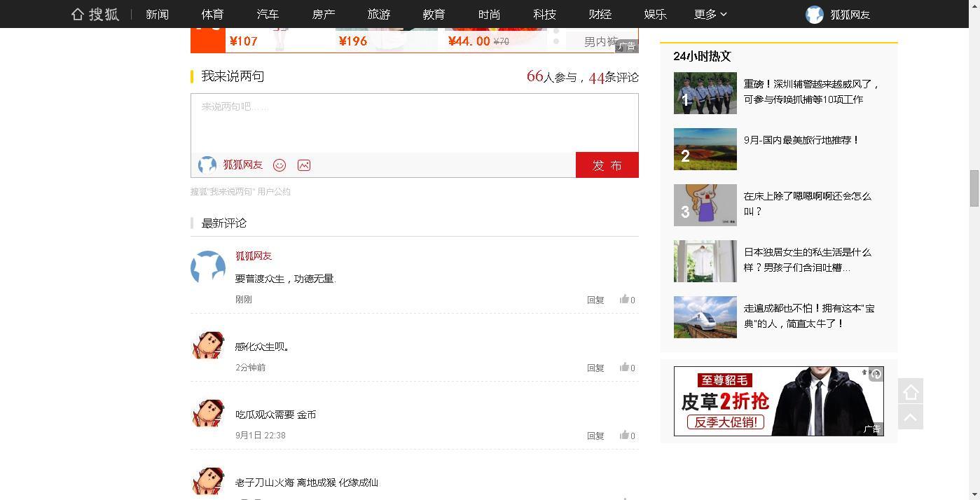Click the 我来说两句 section title
The height and width of the screenshot is (500, 980).
tap(233, 76)
